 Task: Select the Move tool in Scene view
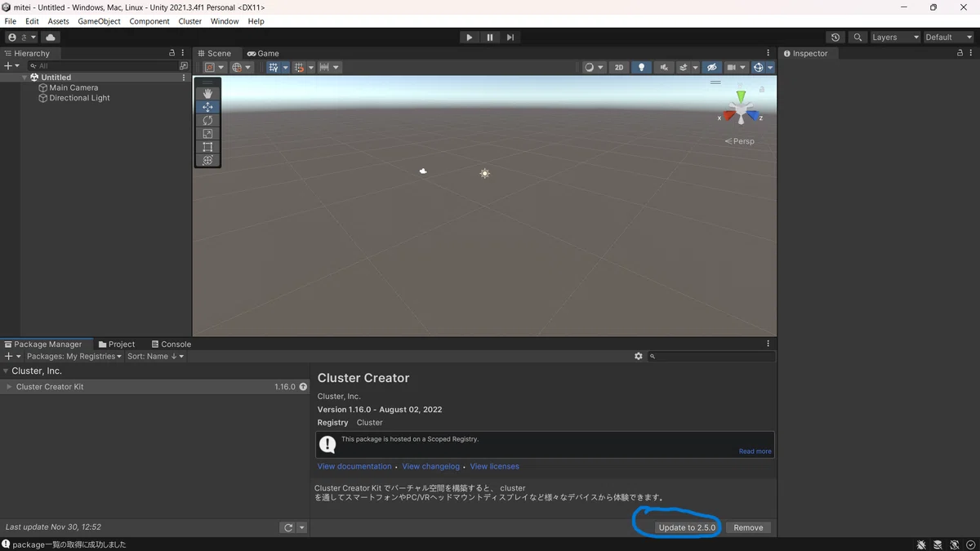tap(207, 107)
